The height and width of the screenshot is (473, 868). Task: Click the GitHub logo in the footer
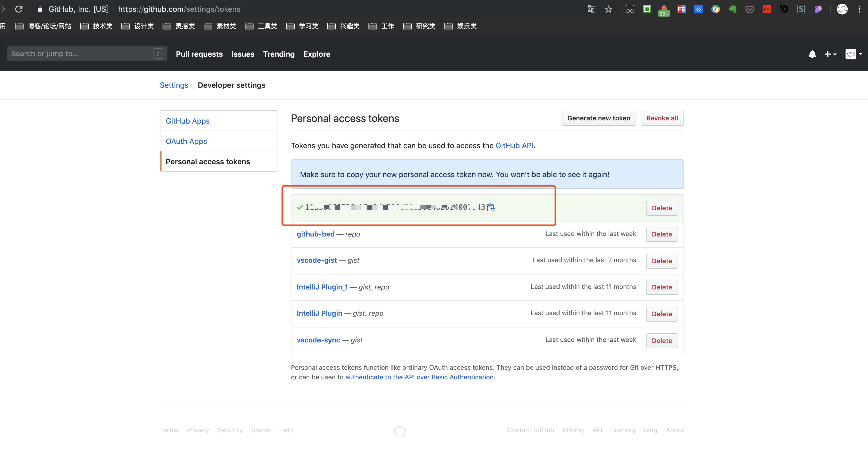400,431
